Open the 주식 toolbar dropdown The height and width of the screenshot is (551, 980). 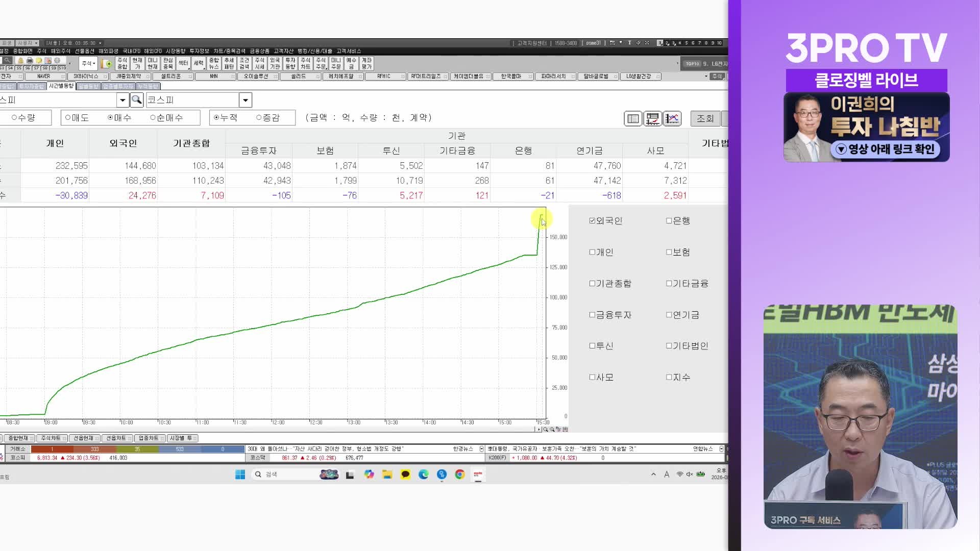pyautogui.click(x=88, y=63)
